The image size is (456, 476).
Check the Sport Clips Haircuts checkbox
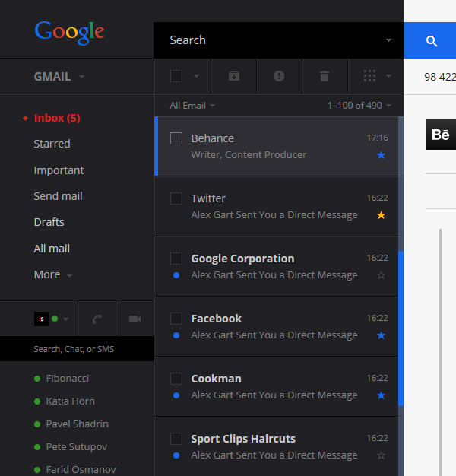click(176, 439)
